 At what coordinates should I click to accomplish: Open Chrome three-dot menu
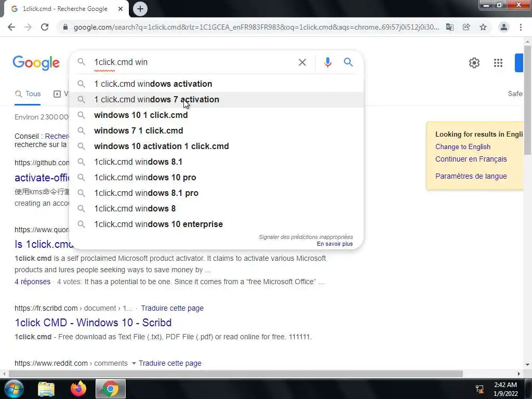tap(521, 27)
